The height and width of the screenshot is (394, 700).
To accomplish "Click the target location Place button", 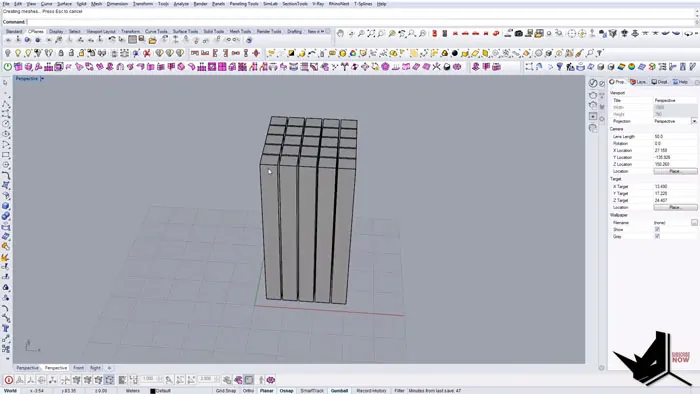I will click(675, 207).
